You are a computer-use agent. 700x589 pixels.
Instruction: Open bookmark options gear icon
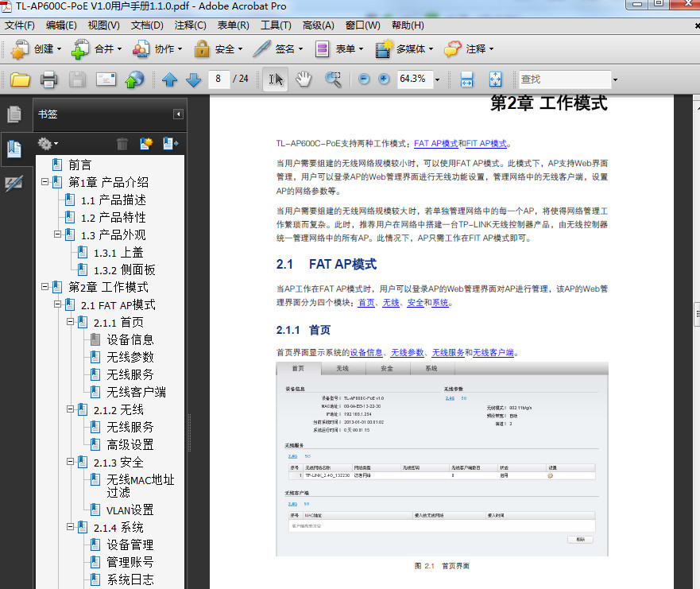point(44,142)
